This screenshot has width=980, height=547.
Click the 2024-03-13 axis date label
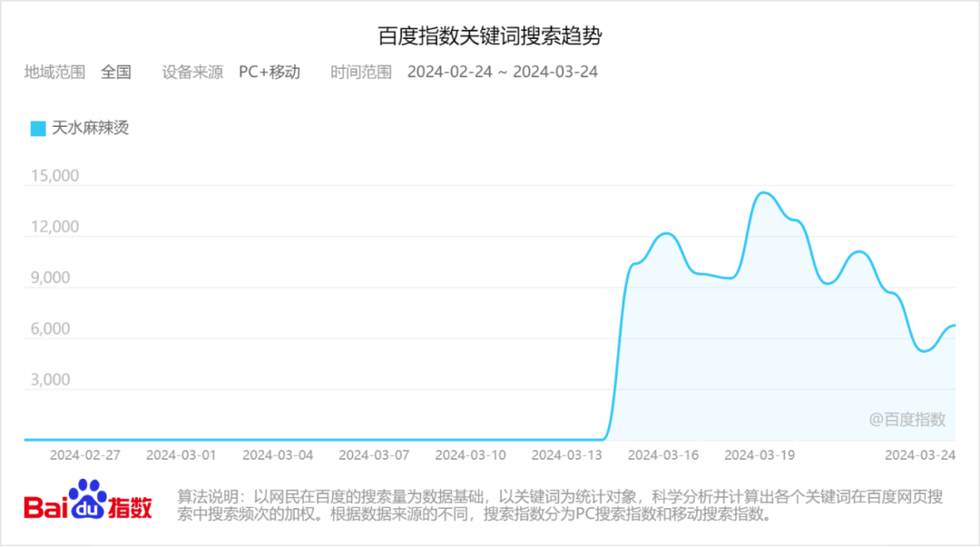coord(567,455)
